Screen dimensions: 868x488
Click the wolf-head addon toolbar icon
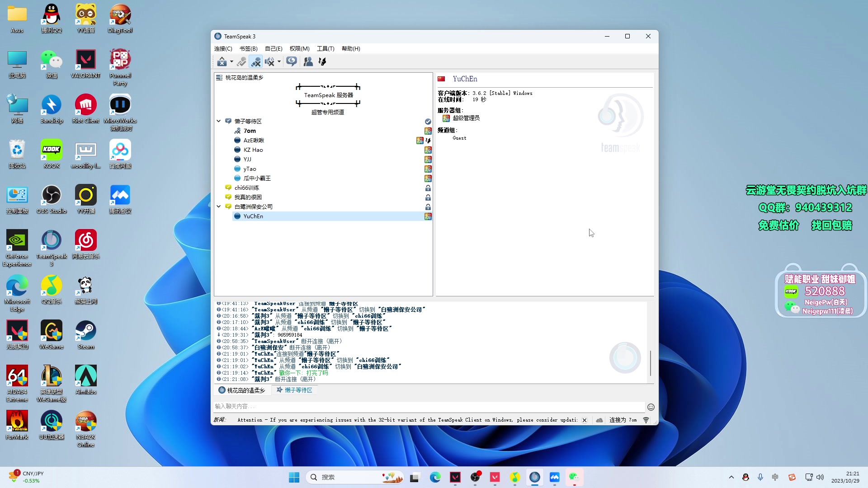(x=322, y=61)
